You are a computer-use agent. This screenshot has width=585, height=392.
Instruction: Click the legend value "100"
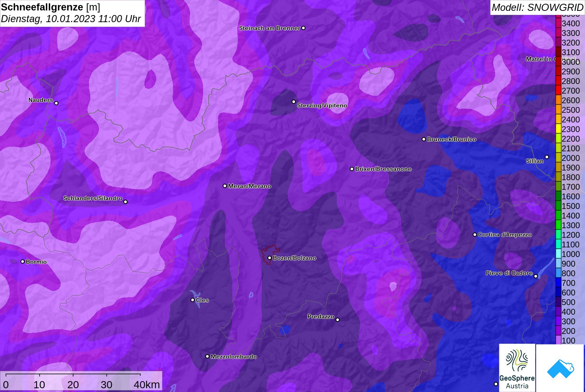point(569,341)
